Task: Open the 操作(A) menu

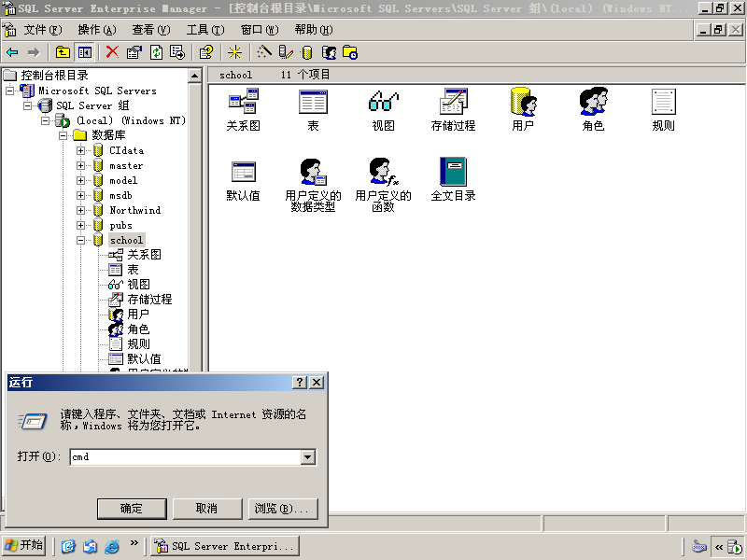Action: [x=97, y=30]
